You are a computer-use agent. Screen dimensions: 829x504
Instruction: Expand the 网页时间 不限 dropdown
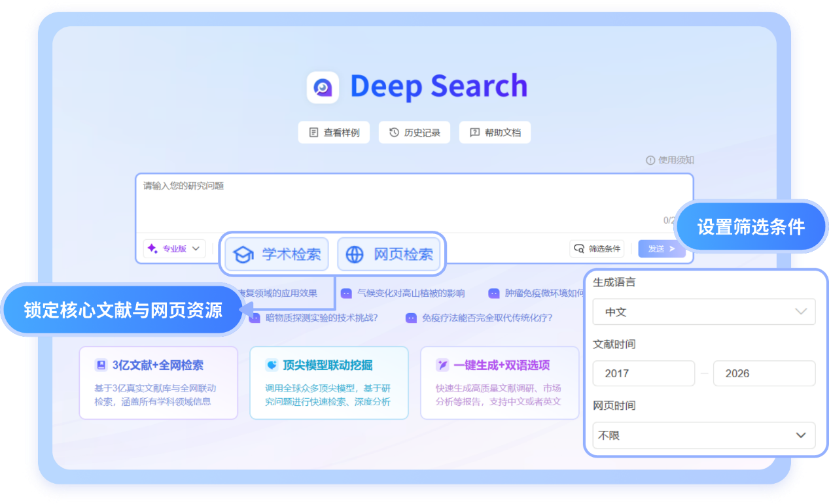703,435
